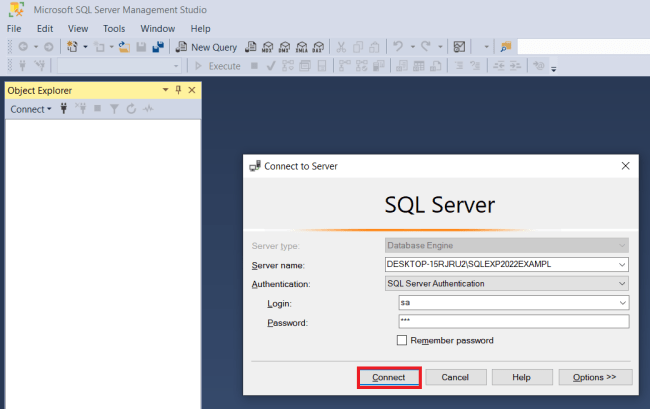Click the Save All double-disk icon
Viewport: 650px width, 409px height.
[158, 47]
